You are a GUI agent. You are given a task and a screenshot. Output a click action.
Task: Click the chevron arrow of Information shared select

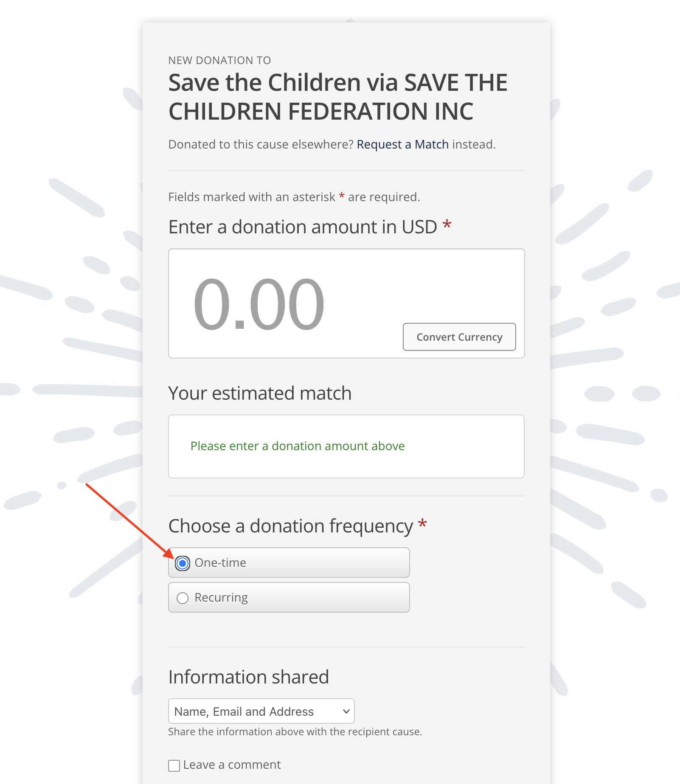pyautogui.click(x=346, y=711)
